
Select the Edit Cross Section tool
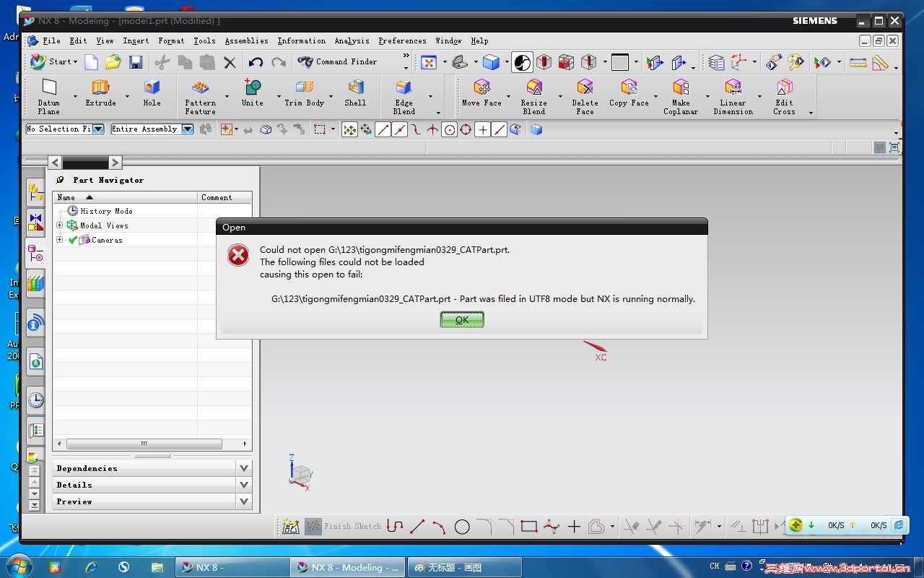click(x=784, y=97)
